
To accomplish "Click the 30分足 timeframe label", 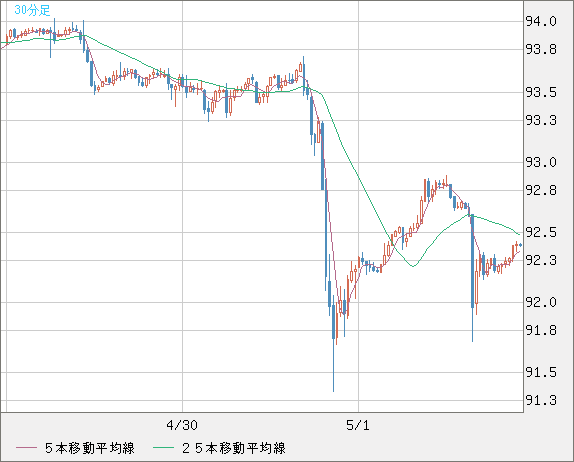I will click(x=32, y=10).
